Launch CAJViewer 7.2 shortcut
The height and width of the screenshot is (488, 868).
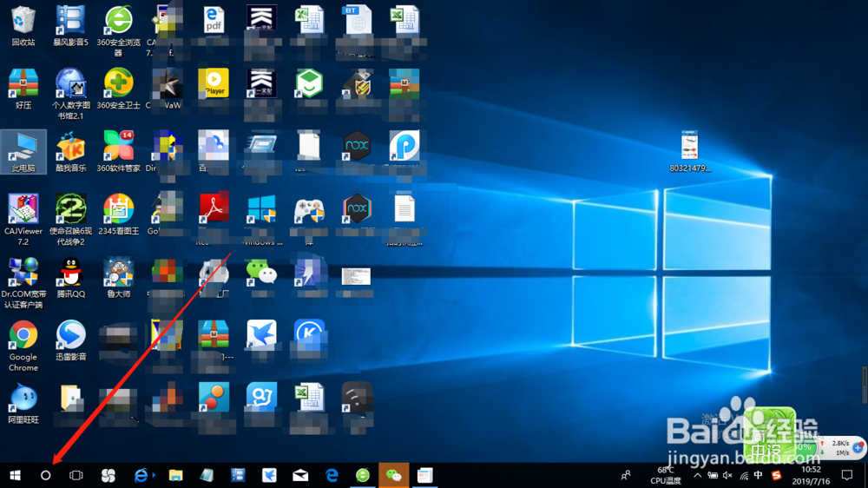click(23, 220)
